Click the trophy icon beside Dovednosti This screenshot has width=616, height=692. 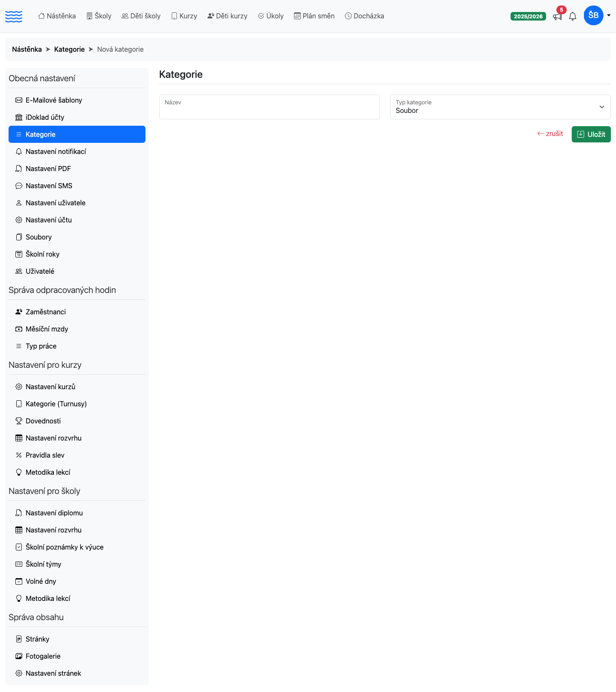19,421
